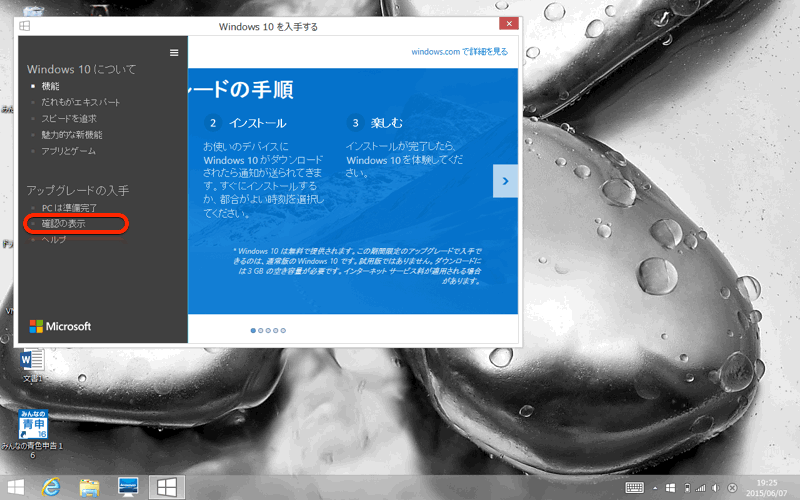Open File Explorer from the taskbar

click(89, 487)
